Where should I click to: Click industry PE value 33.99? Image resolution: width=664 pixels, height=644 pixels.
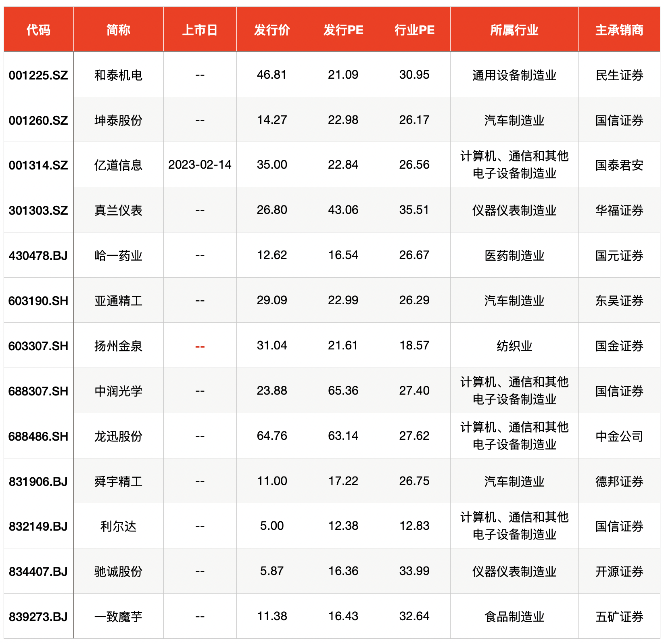pyautogui.click(x=414, y=571)
